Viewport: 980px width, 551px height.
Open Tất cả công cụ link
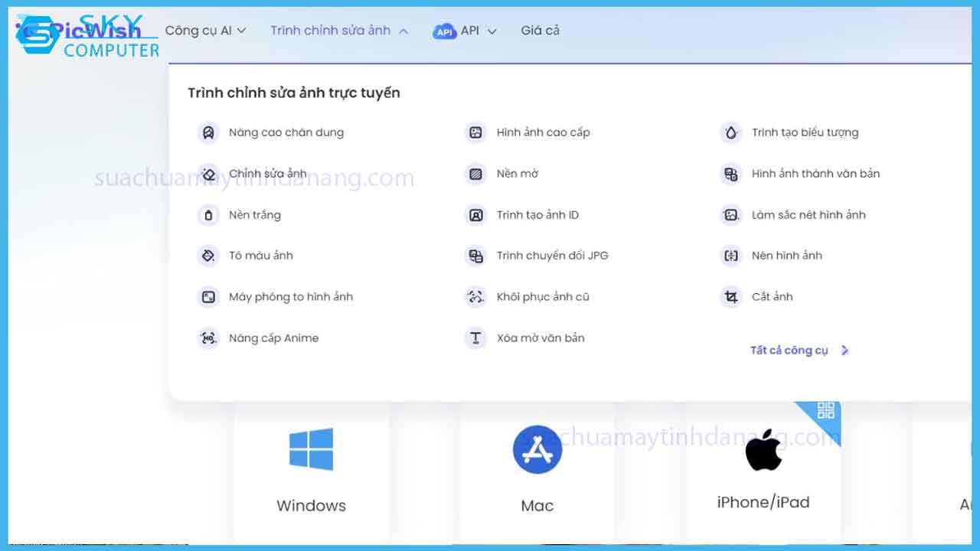tap(799, 350)
